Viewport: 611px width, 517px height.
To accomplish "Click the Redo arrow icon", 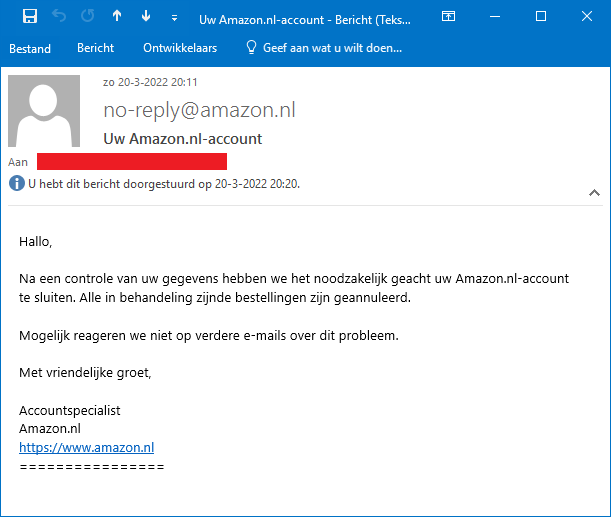I will pyautogui.click(x=86, y=17).
